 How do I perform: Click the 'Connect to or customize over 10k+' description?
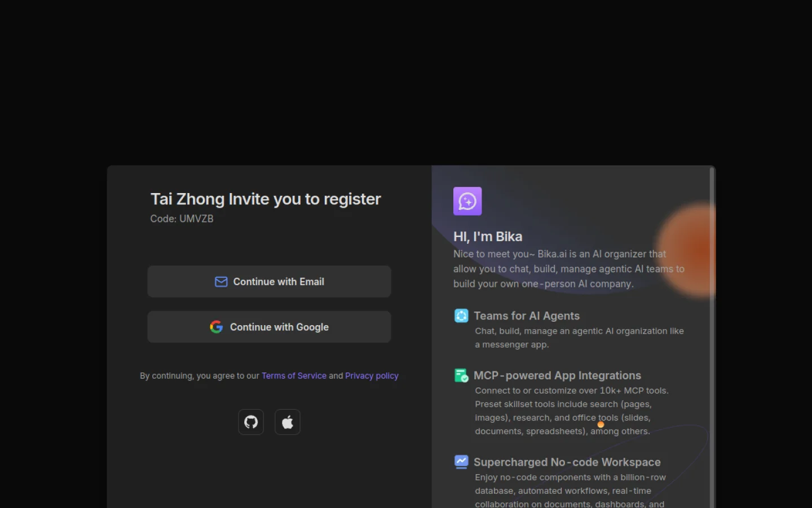coord(572,411)
